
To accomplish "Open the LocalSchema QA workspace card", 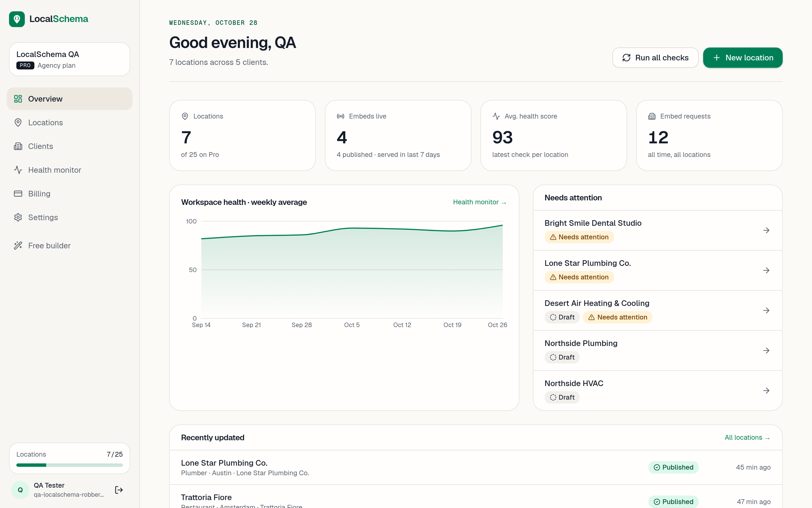I will point(69,59).
